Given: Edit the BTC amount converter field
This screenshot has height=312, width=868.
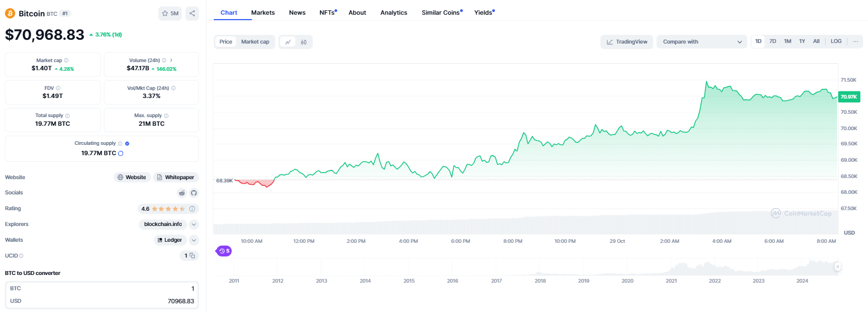Looking at the screenshot, I should tap(102, 289).
